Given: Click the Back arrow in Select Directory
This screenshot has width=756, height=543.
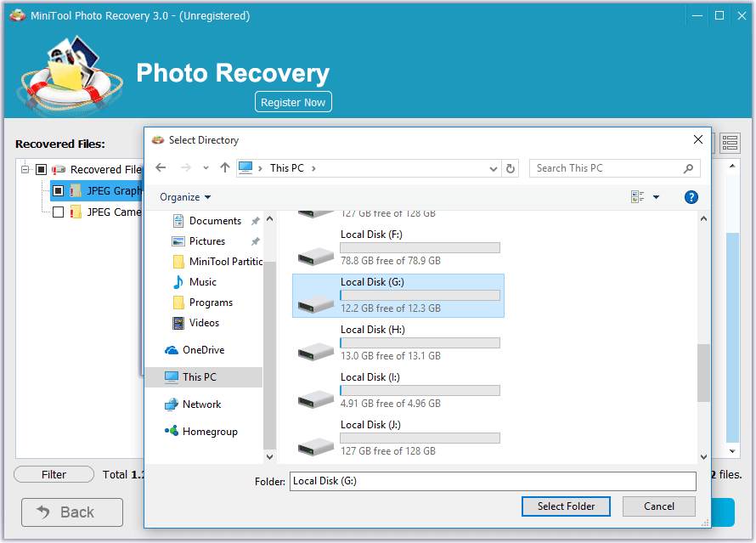Looking at the screenshot, I should pyautogui.click(x=161, y=167).
